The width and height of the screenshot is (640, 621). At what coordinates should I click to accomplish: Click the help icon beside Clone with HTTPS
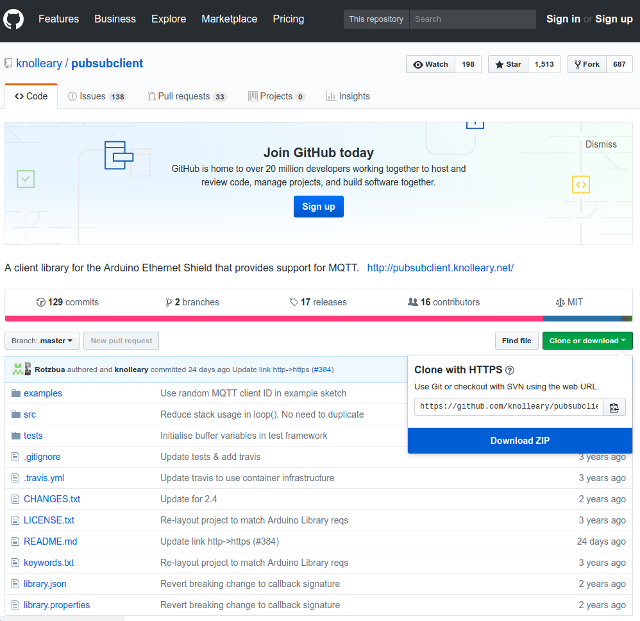509,370
